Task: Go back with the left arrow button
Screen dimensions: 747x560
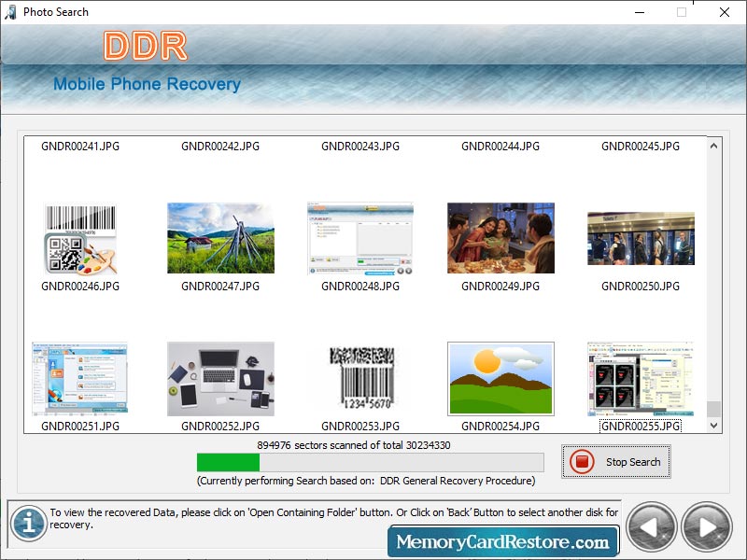Action: click(651, 527)
